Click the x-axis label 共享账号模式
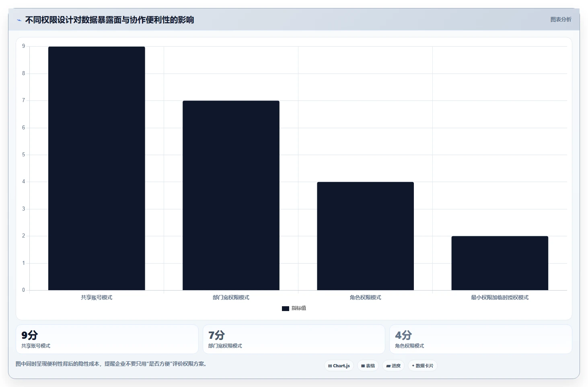Screen dimensions: 588x387 (x=97, y=298)
